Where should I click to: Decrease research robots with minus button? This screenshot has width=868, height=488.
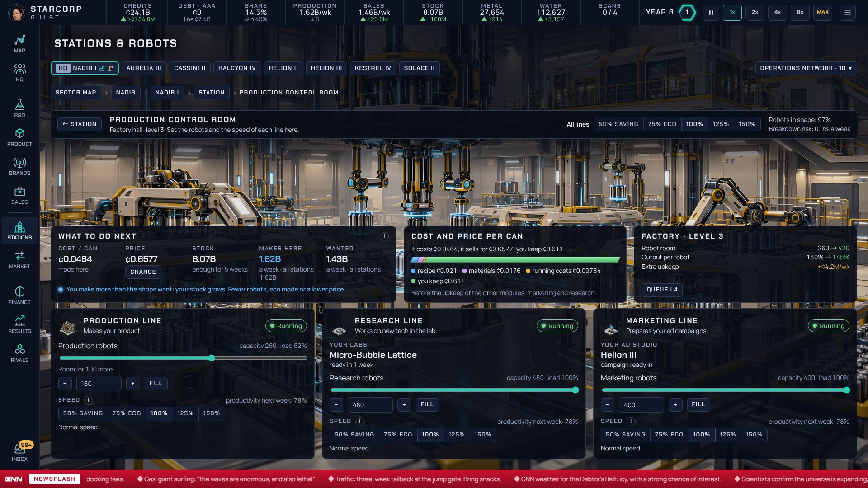(336, 404)
